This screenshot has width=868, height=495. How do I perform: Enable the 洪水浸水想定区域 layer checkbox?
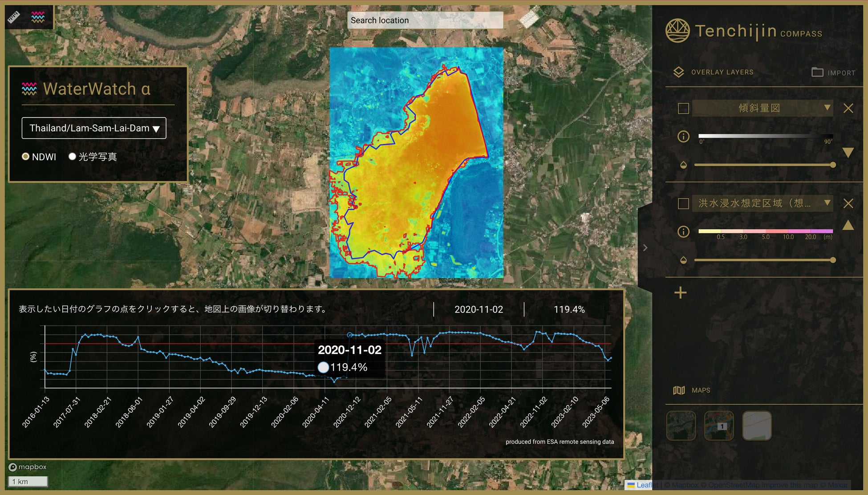coord(683,203)
